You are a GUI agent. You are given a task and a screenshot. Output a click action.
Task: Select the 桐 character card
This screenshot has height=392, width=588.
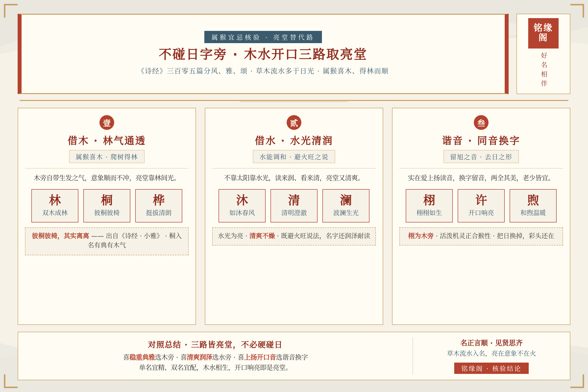[x=107, y=206]
